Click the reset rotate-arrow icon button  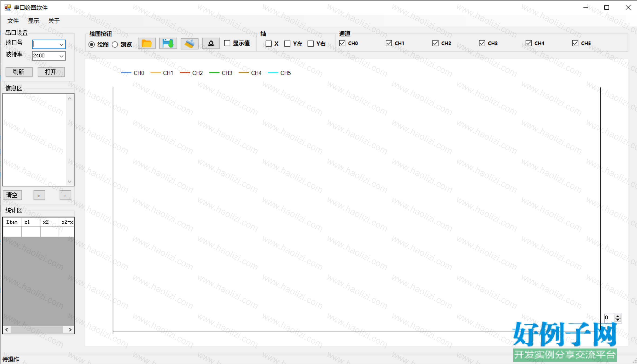[x=211, y=44]
